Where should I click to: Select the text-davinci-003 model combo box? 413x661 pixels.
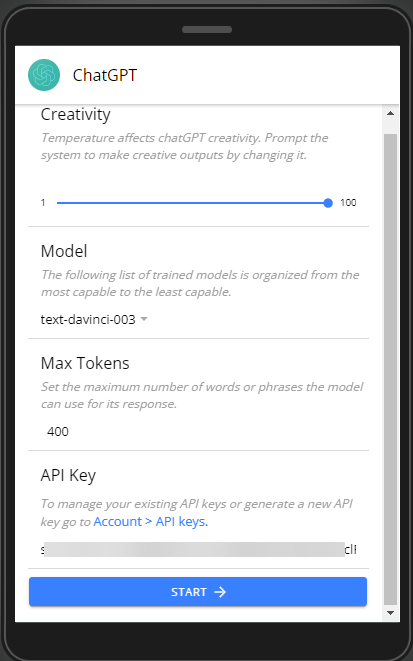94,319
